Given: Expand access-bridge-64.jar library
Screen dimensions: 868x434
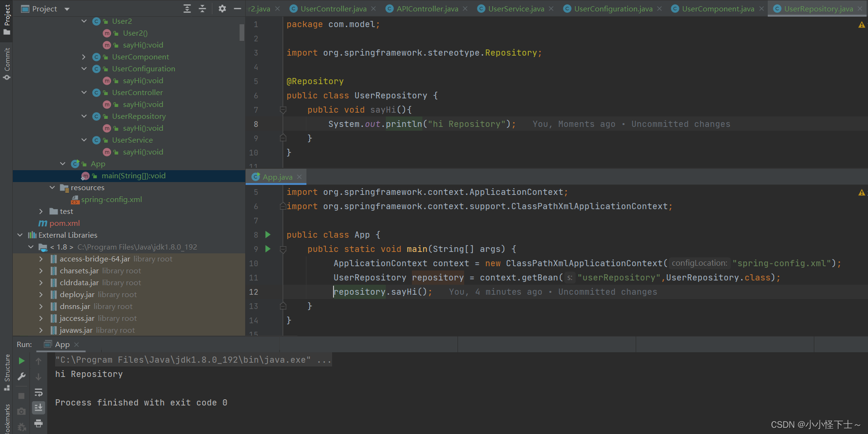Looking at the screenshot, I should pos(41,259).
